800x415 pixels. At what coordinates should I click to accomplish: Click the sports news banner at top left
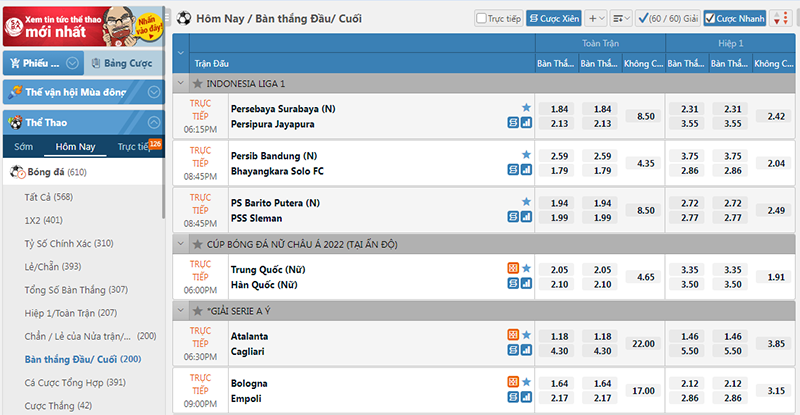point(82,24)
